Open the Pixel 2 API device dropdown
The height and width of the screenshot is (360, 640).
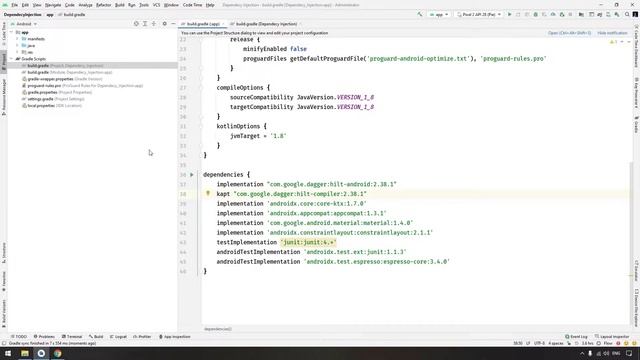click(x=479, y=14)
